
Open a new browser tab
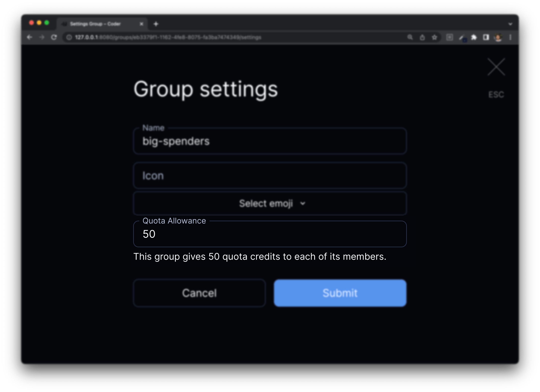point(156,24)
